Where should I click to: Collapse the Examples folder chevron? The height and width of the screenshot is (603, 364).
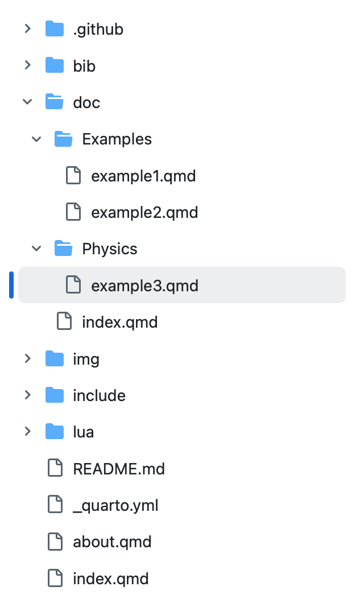coord(36,139)
